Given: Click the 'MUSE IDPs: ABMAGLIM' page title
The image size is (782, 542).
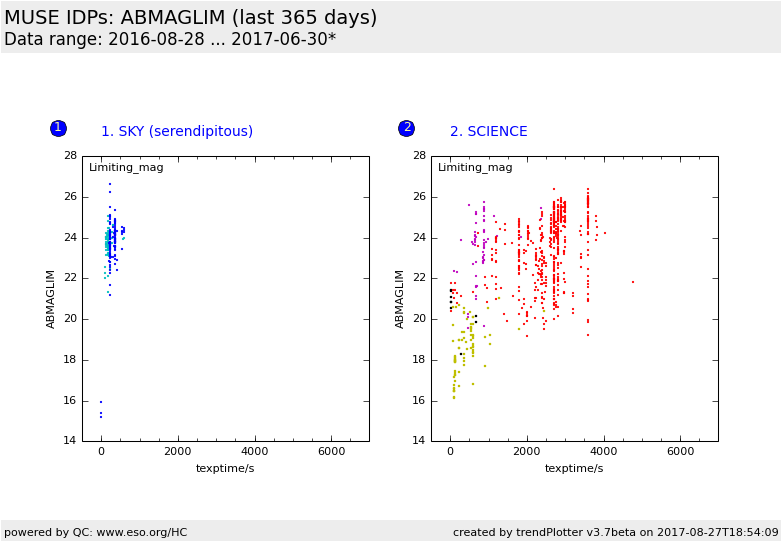Looking at the screenshot, I should click(191, 18).
